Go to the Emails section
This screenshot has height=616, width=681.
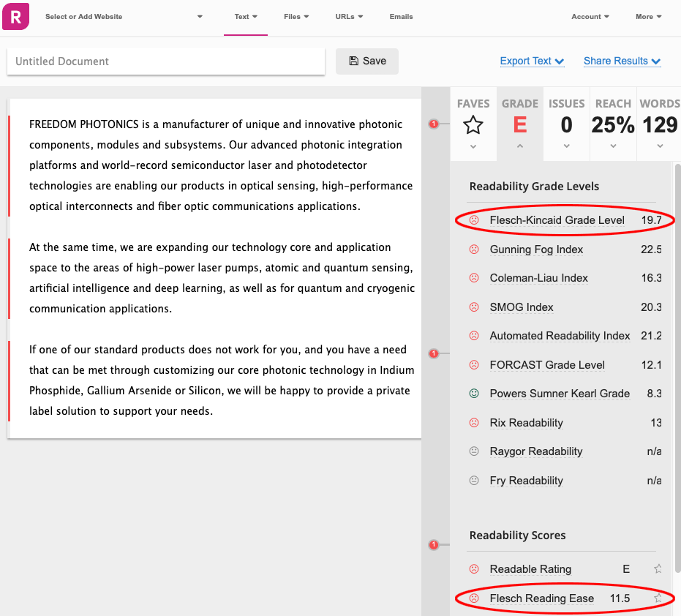pyautogui.click(x=402, y=17)
